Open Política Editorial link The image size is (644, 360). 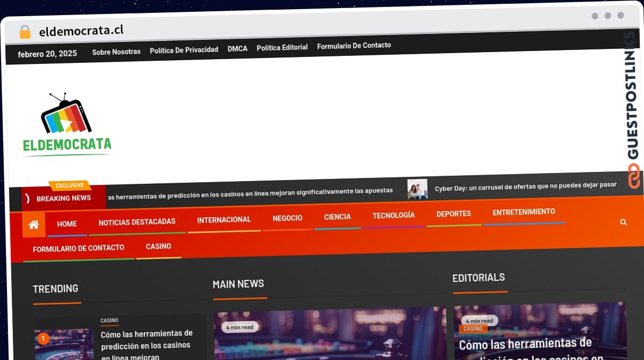click(x=282, y=47)
